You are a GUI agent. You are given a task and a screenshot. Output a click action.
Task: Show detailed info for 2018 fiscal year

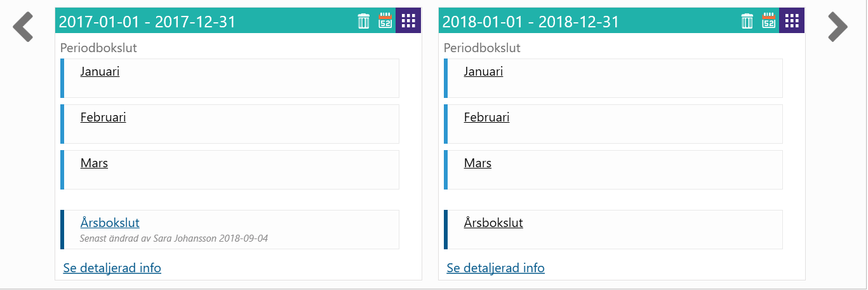point(496,268)
